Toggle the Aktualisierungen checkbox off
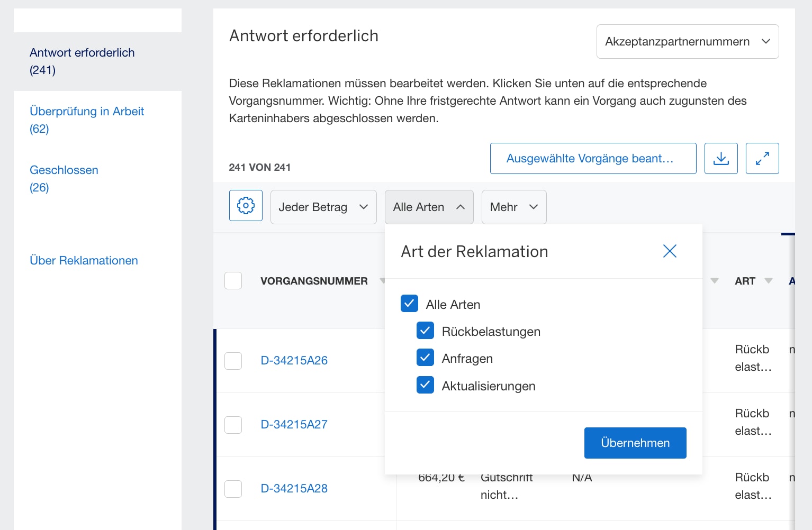Screen dimensions: 812x530 tap(425, 385)
